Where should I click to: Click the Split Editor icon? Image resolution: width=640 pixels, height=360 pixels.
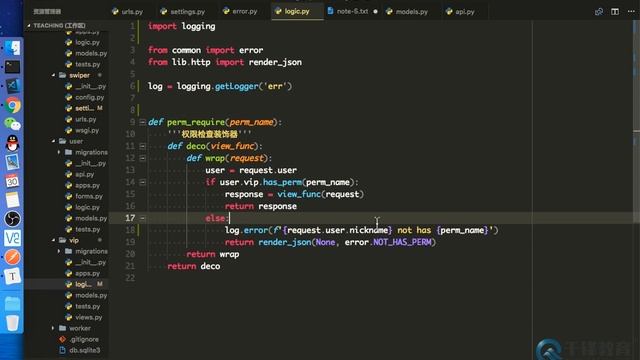tap(615, 11)
